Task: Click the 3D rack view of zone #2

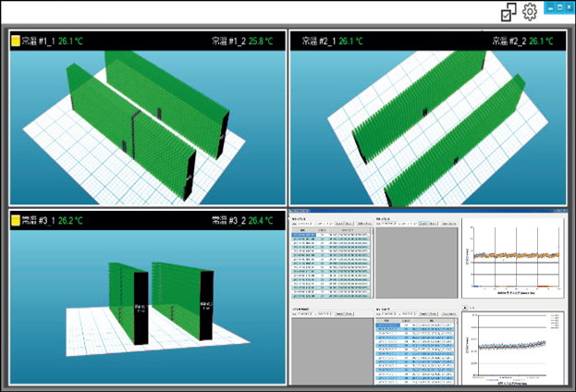Action: point(428,128)
